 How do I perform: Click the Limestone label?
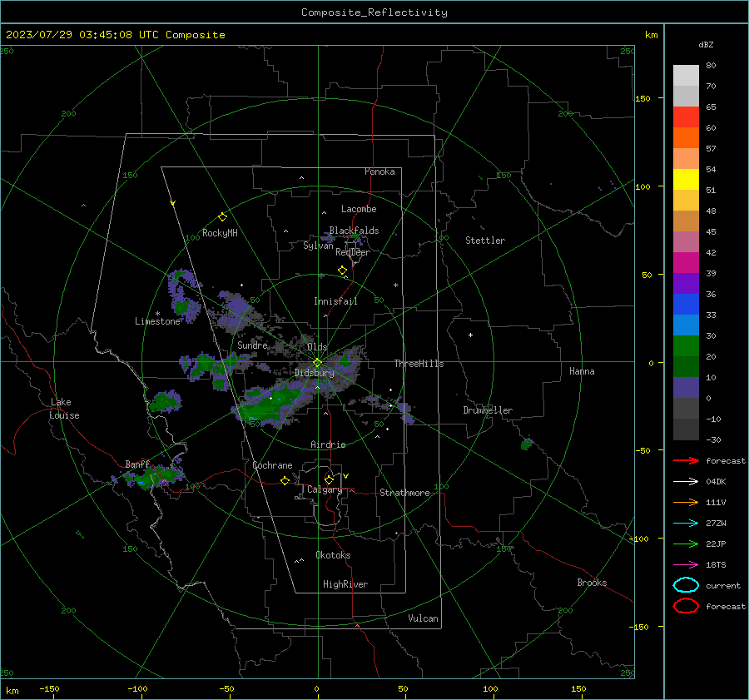157,321
